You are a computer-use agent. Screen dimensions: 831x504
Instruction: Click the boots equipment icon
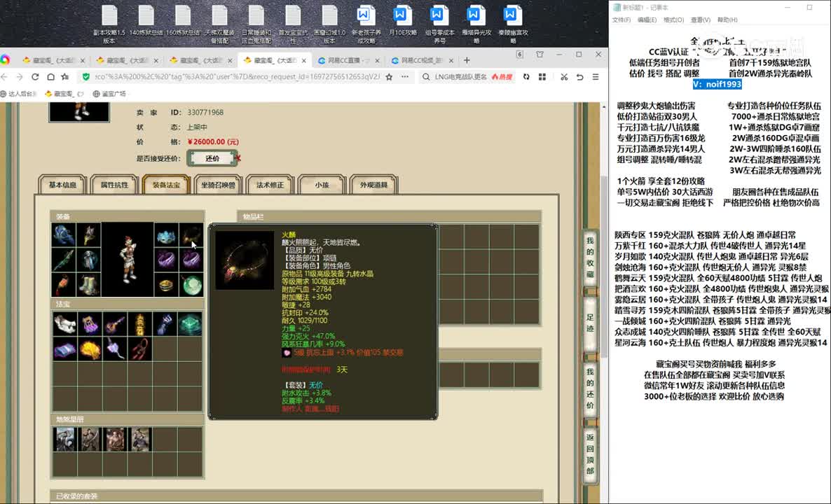coord(88,286)
